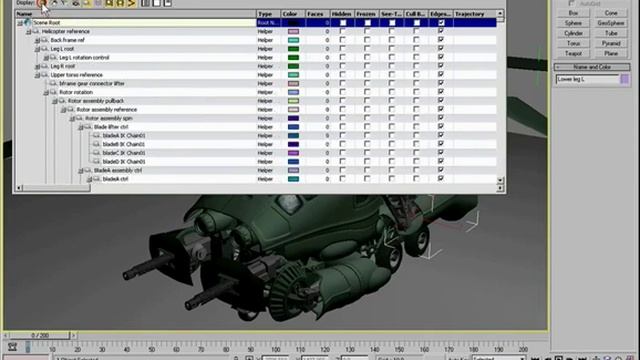Create a Cylinder primitive
The height and width of the screenshot is (360, 640).
pyautogui.click(x=573, y=33)
